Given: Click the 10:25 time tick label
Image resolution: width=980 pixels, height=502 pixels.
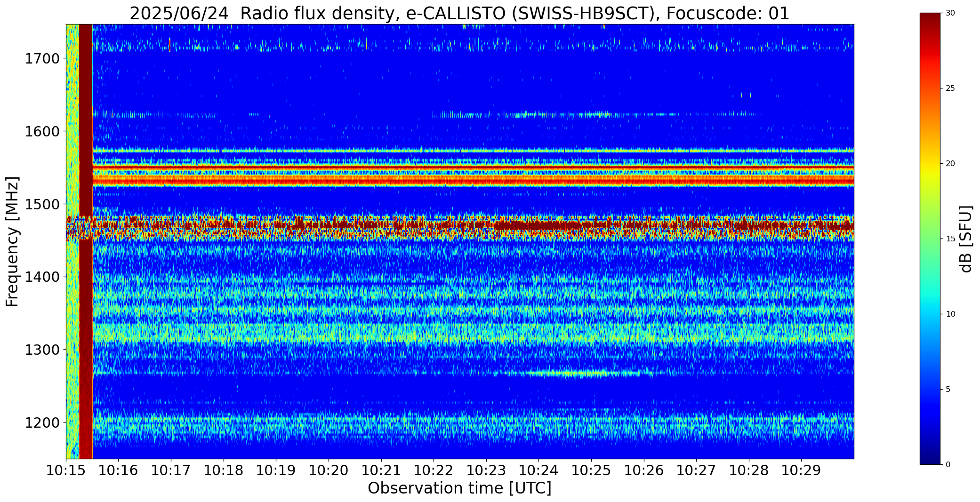Looking at the screenshot, I should (x=591, y=470).
